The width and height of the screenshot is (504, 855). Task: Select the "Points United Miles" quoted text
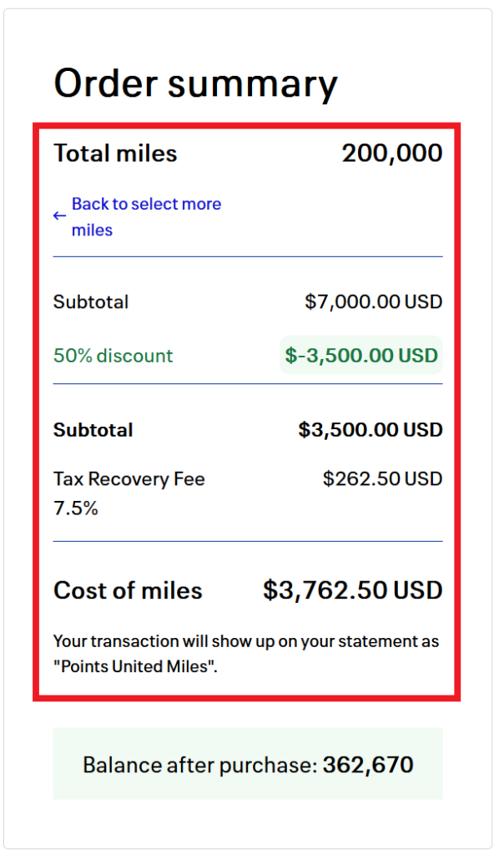click(x=135, y=668)
